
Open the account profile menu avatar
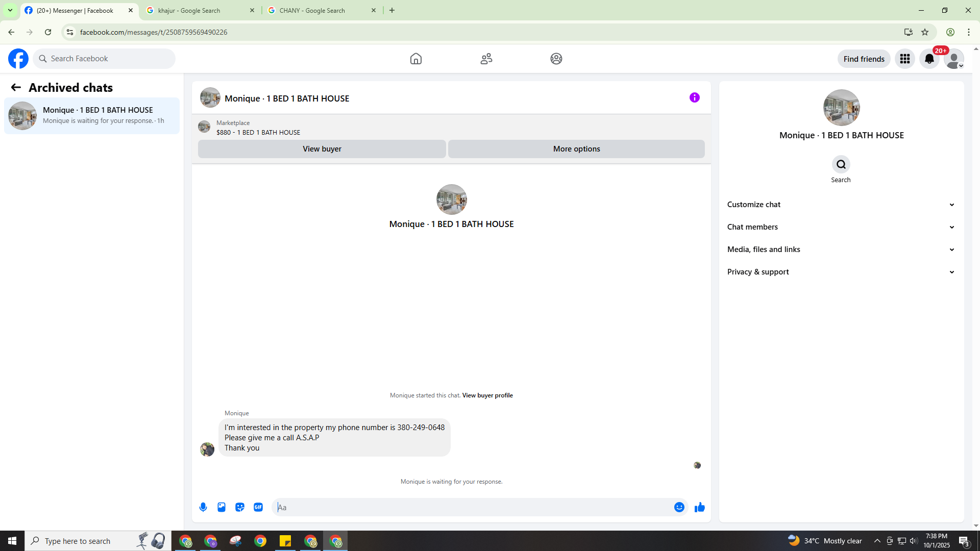(x=954, y=59)
